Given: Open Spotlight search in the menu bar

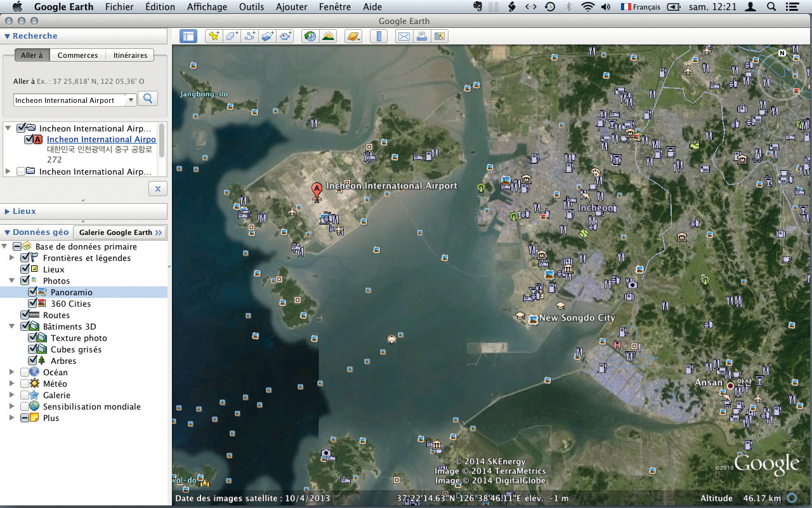Looking at the screenshot, I should 771,7.
